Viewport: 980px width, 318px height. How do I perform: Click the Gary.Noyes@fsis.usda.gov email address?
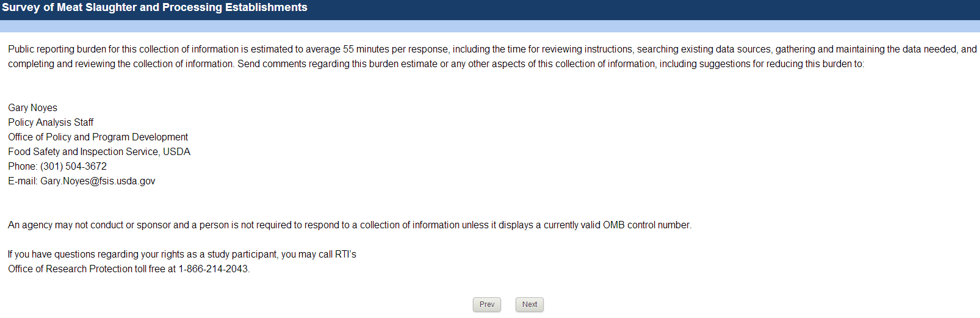pyautogui.click(x=98, y=181)
